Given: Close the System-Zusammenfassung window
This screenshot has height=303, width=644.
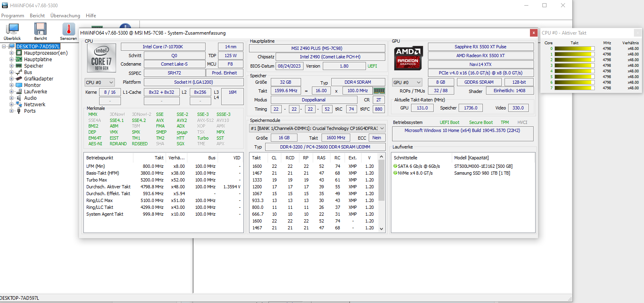Looking at the screenshot, I should pos(534,33).
